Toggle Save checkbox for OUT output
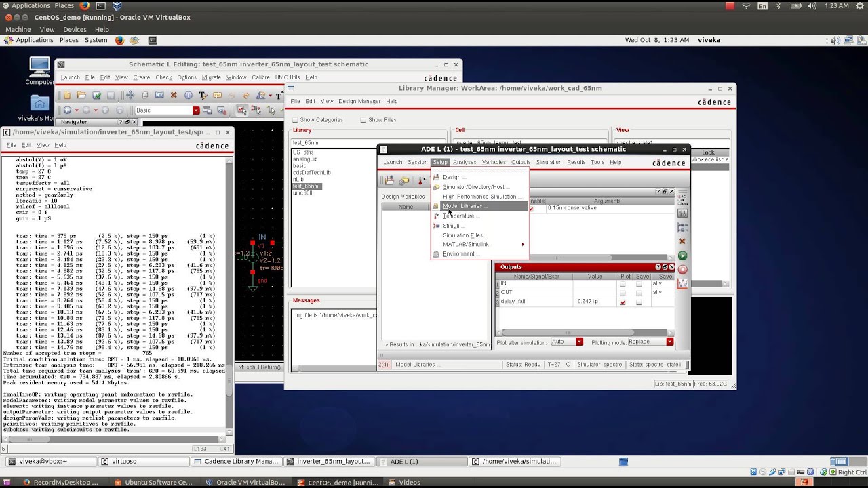This screenshot has height=488, width=868. point(639,293)
